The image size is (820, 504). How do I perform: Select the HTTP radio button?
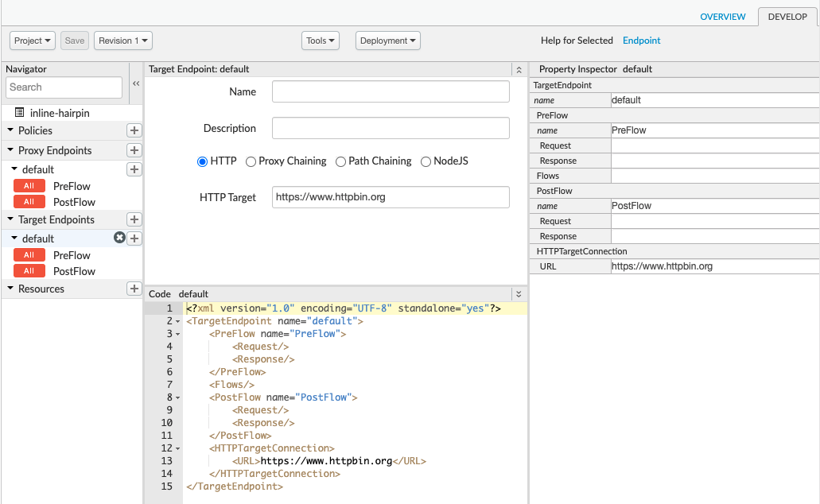click(202, 161)
